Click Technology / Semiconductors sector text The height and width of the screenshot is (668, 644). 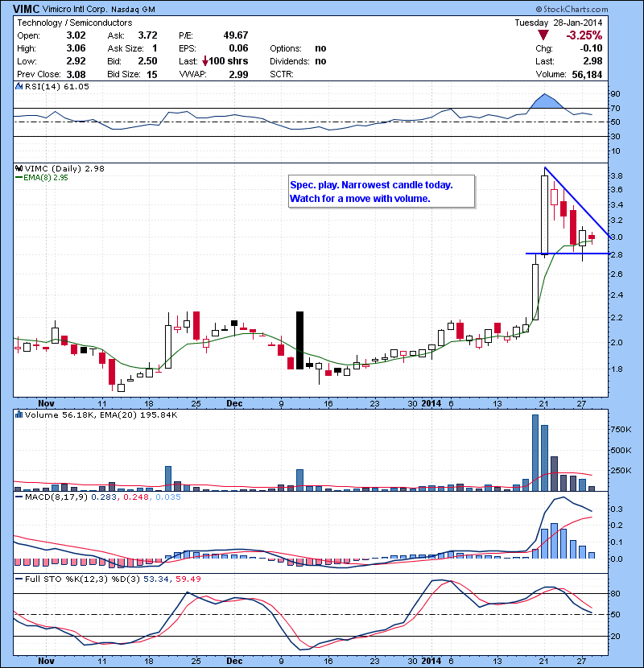(x=75, y=23)
